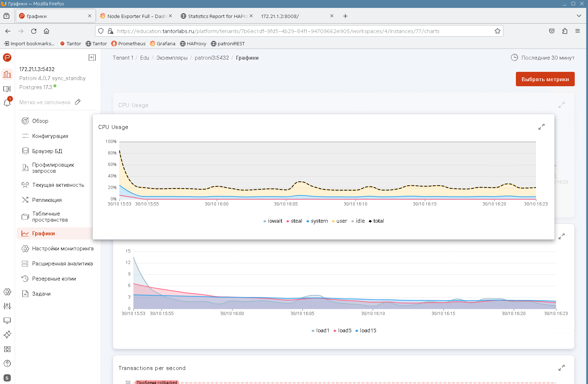Screen dimensions: 588x384
Task: Click the bookmark star in address bar
Action: (497, 31)
